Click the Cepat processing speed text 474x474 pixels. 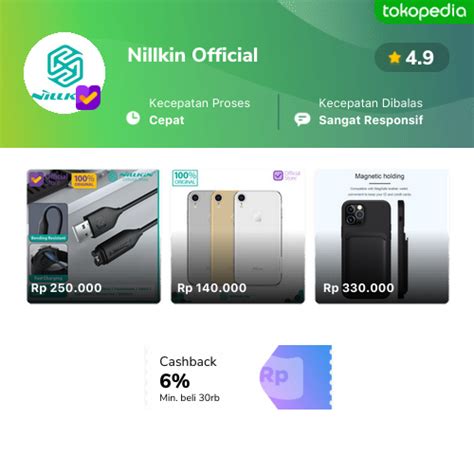click(x=167, y=120)
